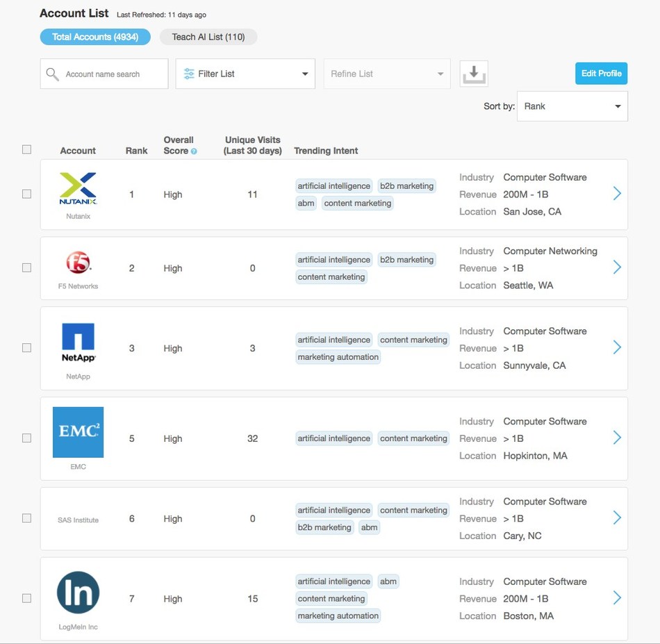Click the EMC logo
This screenshot has width=660, height=644.
(78, 432)
